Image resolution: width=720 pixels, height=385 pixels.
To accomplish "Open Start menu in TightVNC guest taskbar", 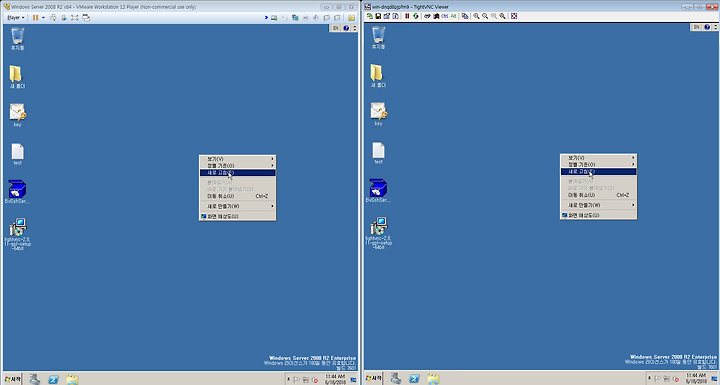I will 373,379.
